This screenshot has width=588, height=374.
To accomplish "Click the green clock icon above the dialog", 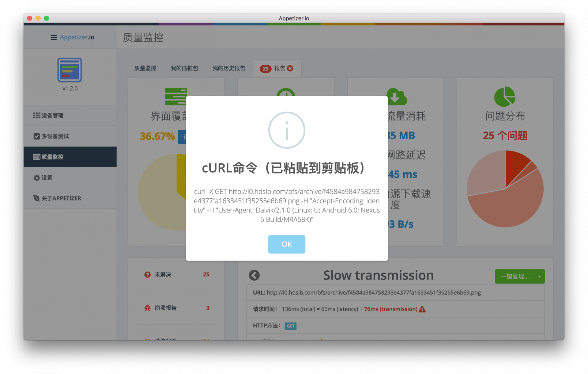I will tap(285, 92).
